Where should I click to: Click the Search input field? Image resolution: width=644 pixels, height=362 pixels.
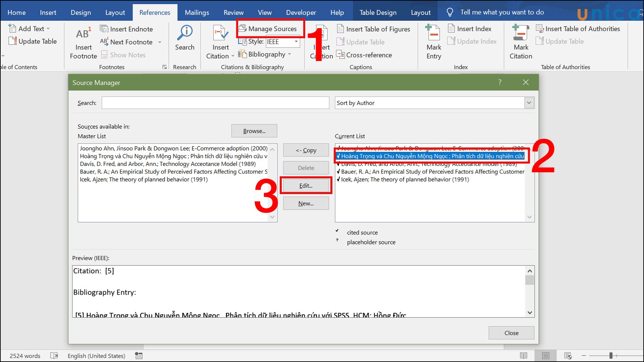(x=215, y=103)
